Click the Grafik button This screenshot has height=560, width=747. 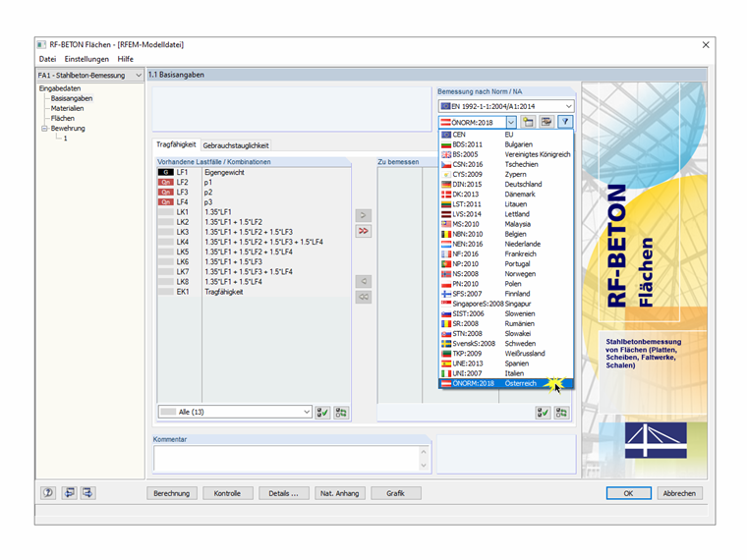395,493
